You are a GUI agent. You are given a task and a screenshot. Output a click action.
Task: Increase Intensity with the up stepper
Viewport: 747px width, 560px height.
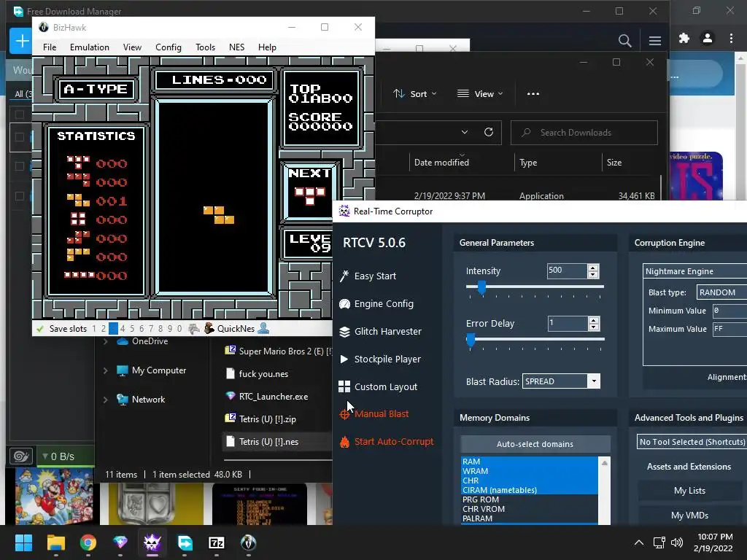click(592, 268)
